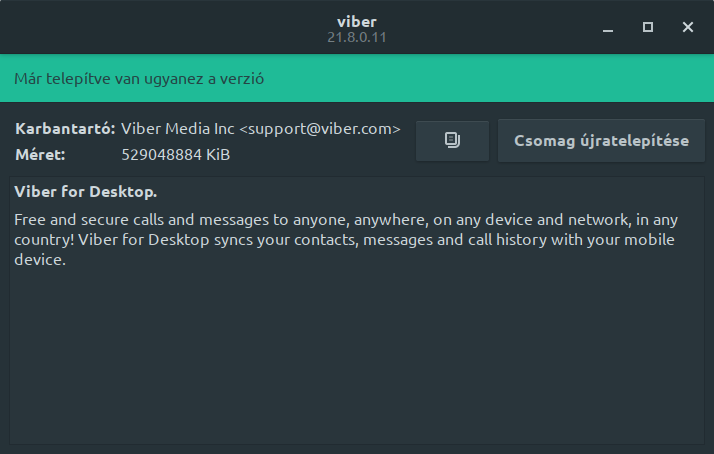This screenshot has height=454, width=714.
Task: Maximize the viber installer window
Action: point(648,27)
